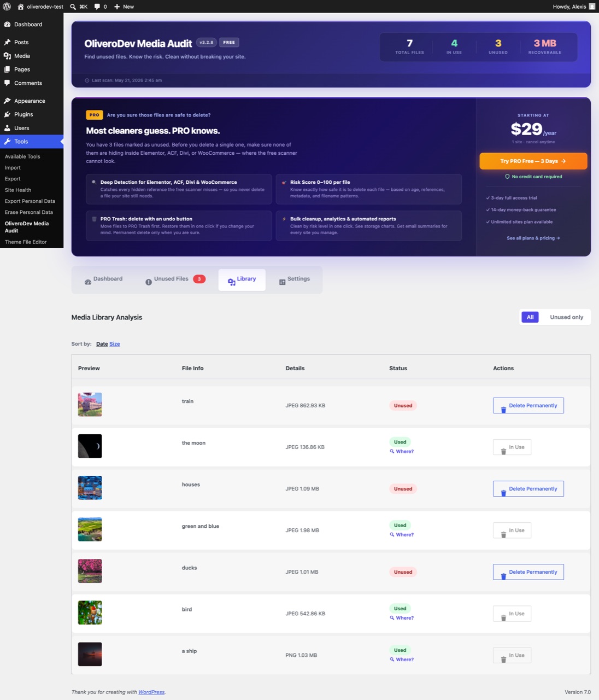Click In Use button for green and blue
This screenshot has height=700, width=599.
click(512, 530)
